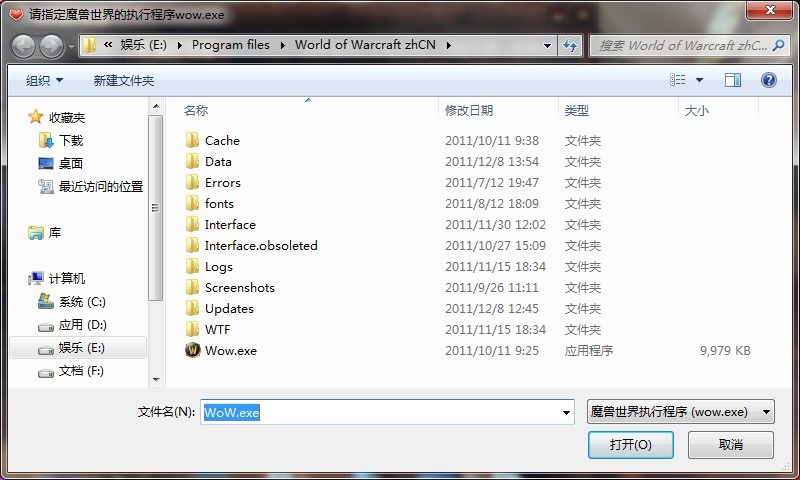The image size is (800, 480).
Task: Select the WTF folder icon
Action: (x=192, y=330)
